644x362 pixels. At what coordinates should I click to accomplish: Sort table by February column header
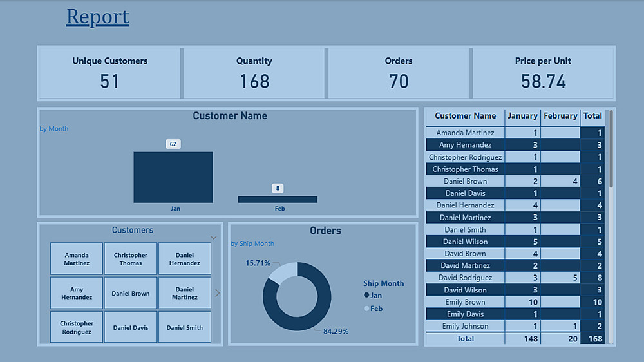pyautogui.click(x=560, y=116)
